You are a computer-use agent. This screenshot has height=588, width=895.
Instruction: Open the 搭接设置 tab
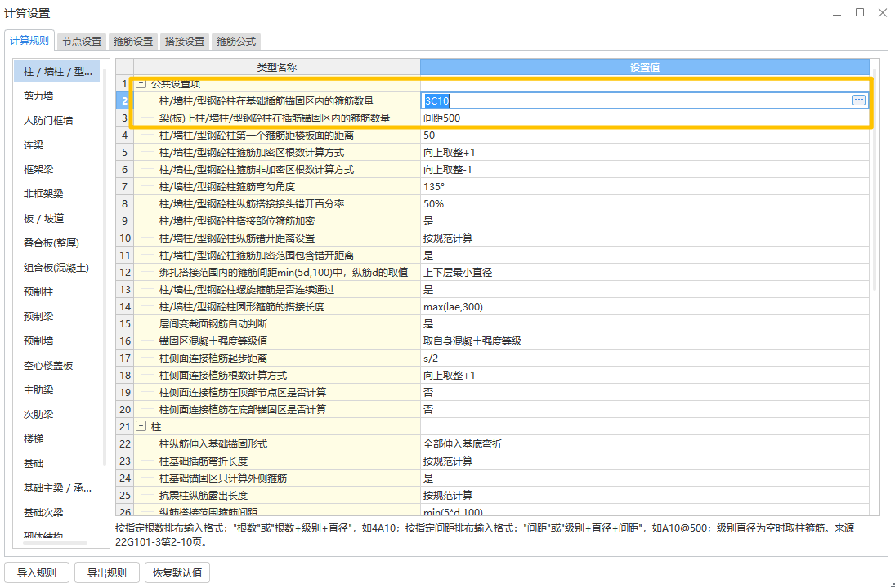coord(185,41)
